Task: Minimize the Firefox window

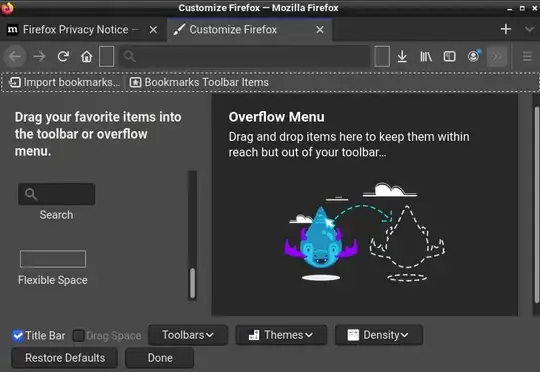Action: click(510, 8)
